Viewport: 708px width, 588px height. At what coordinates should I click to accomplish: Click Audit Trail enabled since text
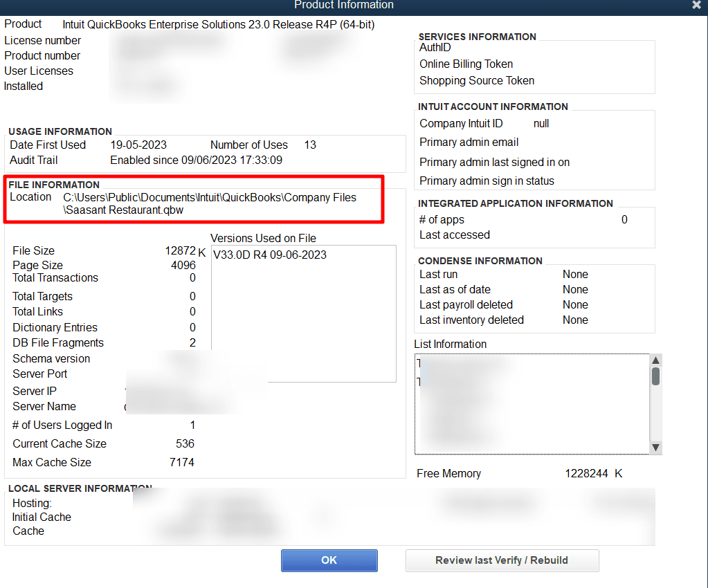[x=197, y=160]
